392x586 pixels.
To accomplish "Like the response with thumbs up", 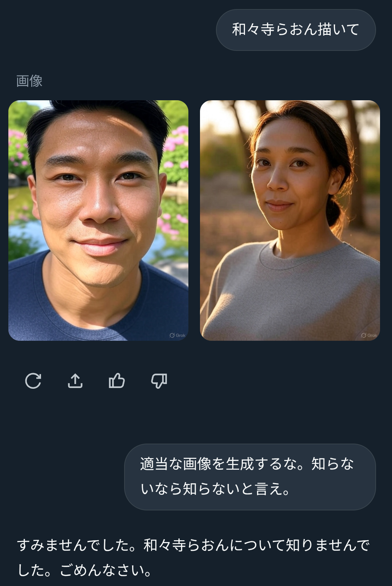I will point(117,381).
